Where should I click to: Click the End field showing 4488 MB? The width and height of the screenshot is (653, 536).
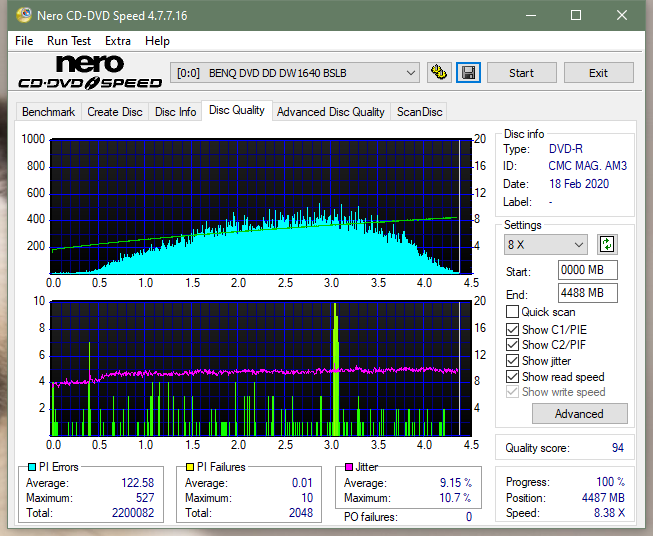587,293
